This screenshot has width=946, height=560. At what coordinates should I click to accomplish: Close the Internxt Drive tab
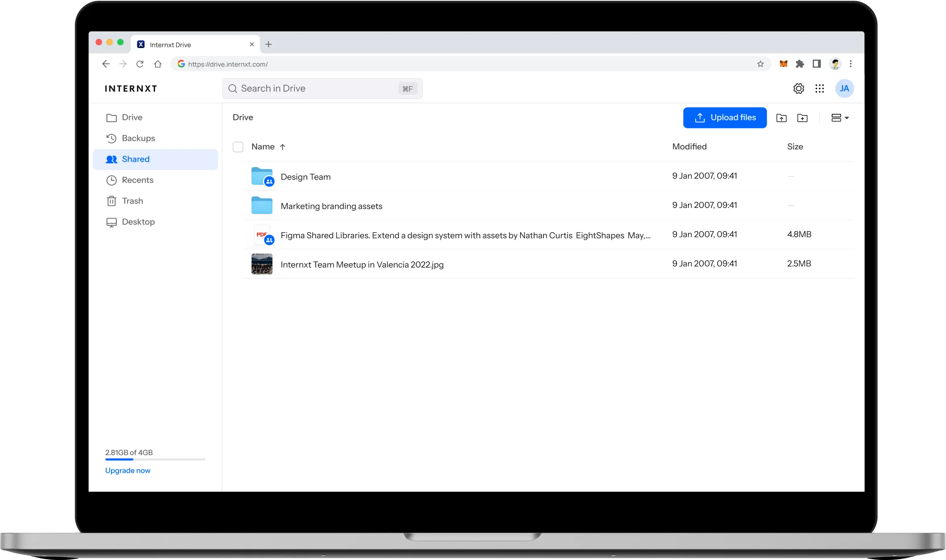point(252,44)
